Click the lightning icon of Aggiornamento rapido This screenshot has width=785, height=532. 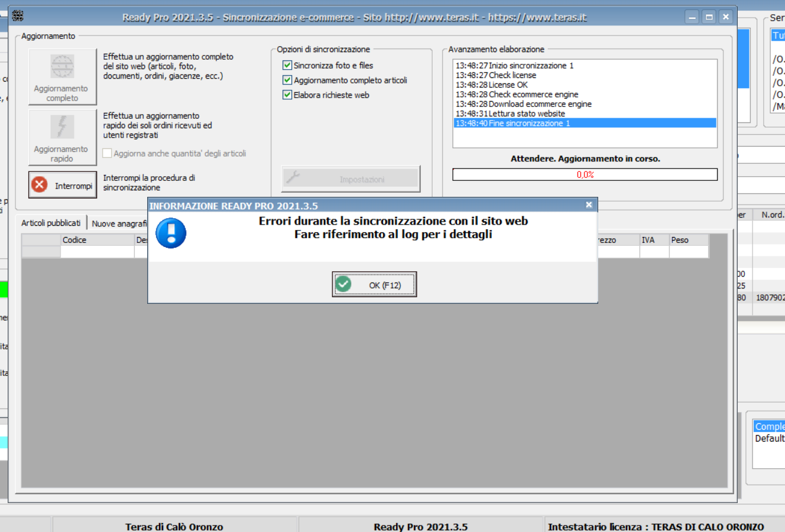pyautogui.click(x=62, y=126)
